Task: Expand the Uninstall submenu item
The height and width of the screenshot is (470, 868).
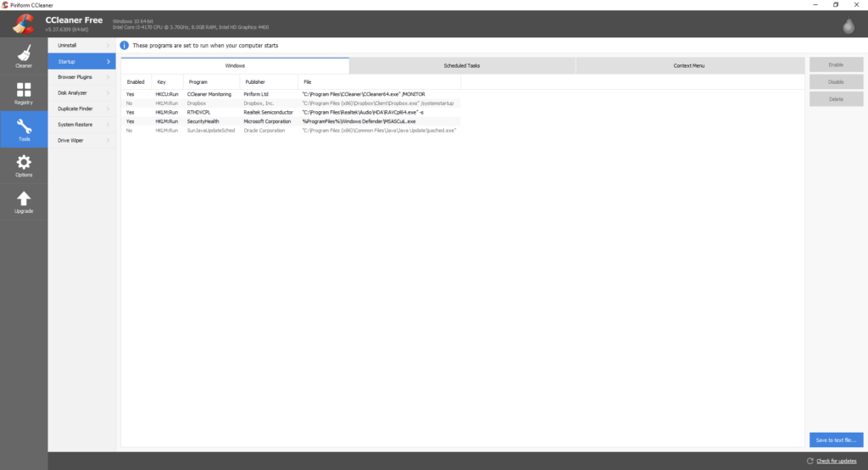Action: tap(81, 45)
